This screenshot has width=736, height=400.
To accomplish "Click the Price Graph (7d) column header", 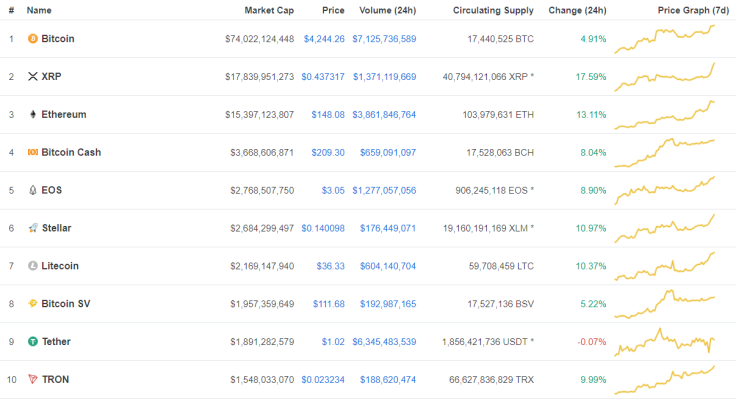I will [x=693, y=10].
